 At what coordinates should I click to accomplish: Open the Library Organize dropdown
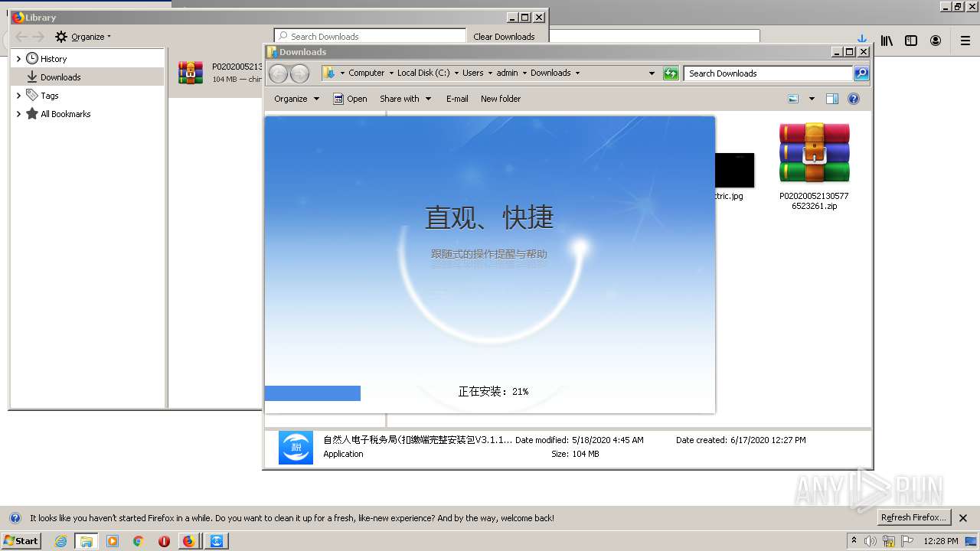(x=83, y=37)
